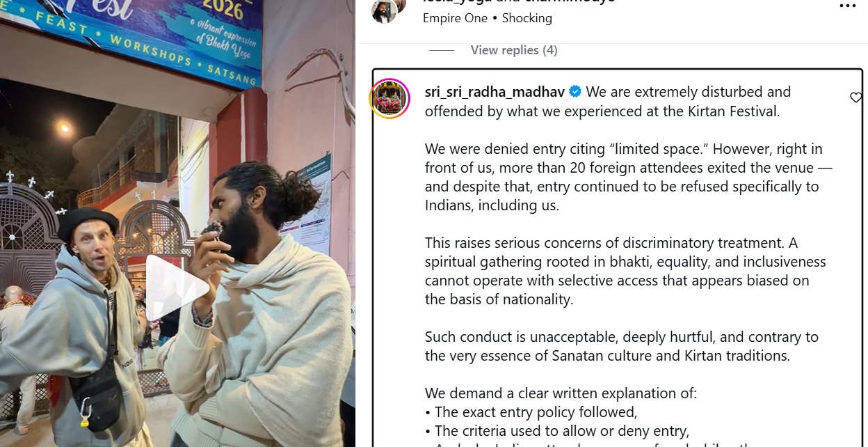Click the blue verified badge next to sri_sri_radha_madhav
The image size is (868, 447).
click(576, 91)
